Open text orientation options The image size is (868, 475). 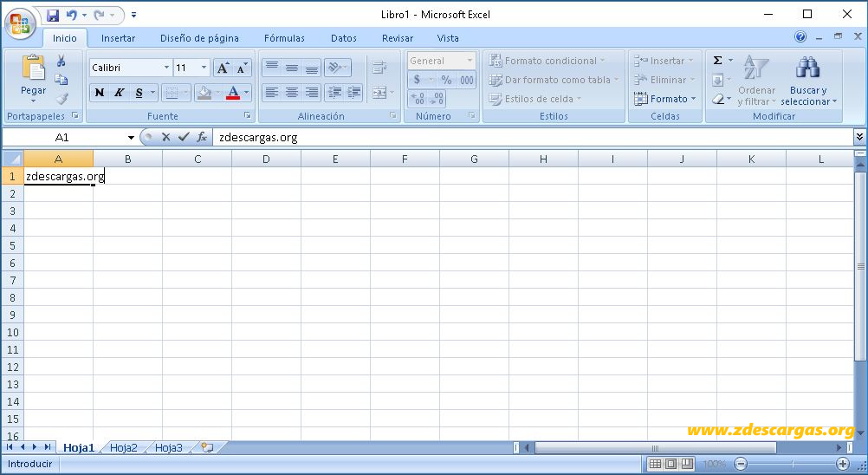[x=337, y=68]
